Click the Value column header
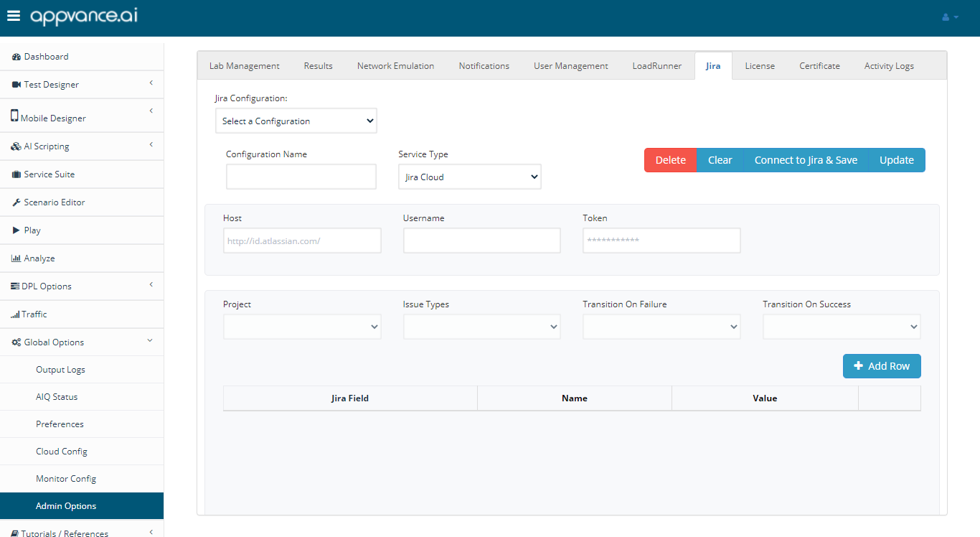Image resolution: width=980 pixels, height=537 pixels. [765, 398]
